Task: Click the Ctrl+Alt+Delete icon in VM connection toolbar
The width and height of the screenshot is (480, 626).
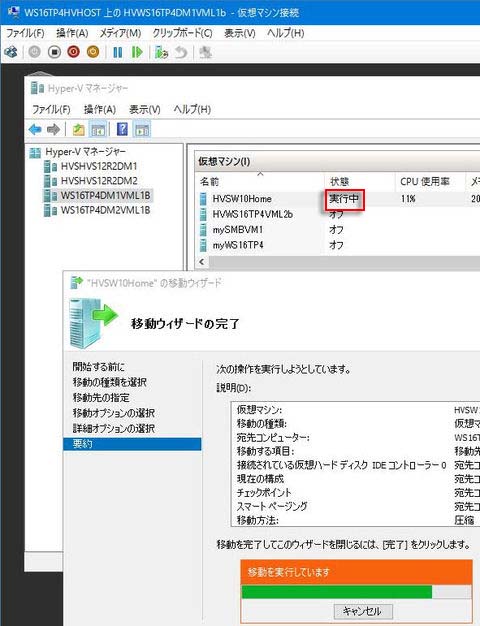Action: click(x=11, y=52)
